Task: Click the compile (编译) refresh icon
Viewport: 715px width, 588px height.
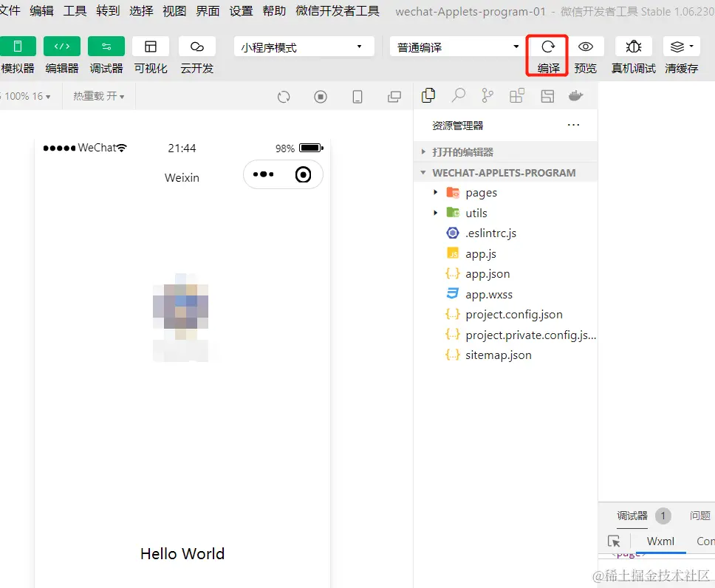Action: pyautogui.click(x=547, y=47)
